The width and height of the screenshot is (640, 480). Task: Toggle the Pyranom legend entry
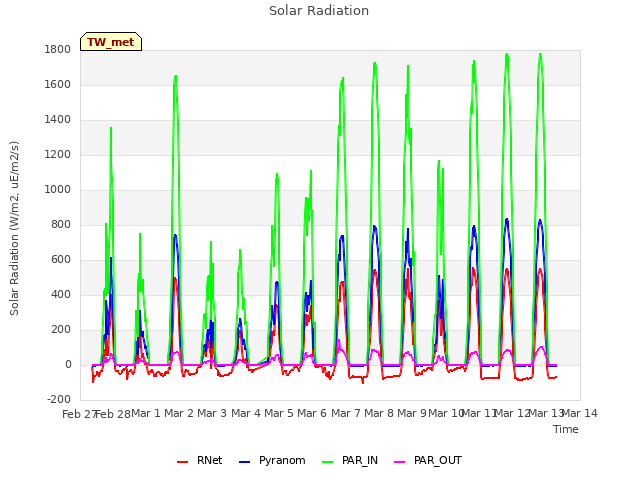pyautogui.click(x=272, y=460)
